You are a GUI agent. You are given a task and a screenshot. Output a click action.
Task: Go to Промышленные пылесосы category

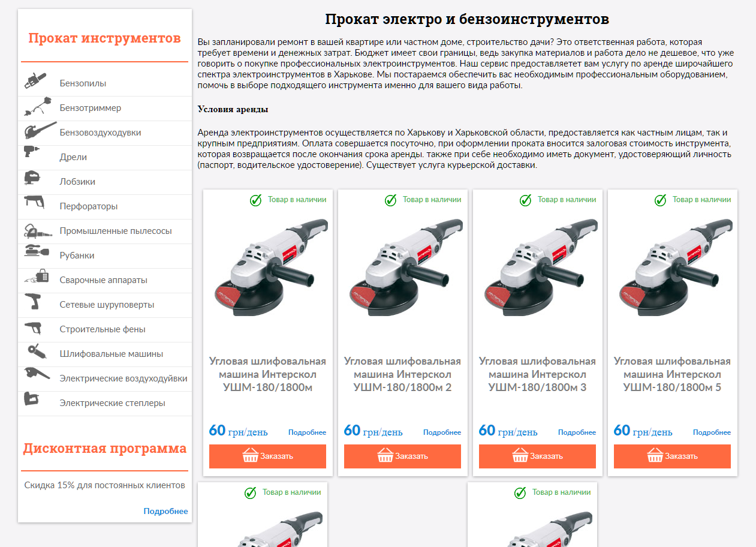(x=116, y=231)
